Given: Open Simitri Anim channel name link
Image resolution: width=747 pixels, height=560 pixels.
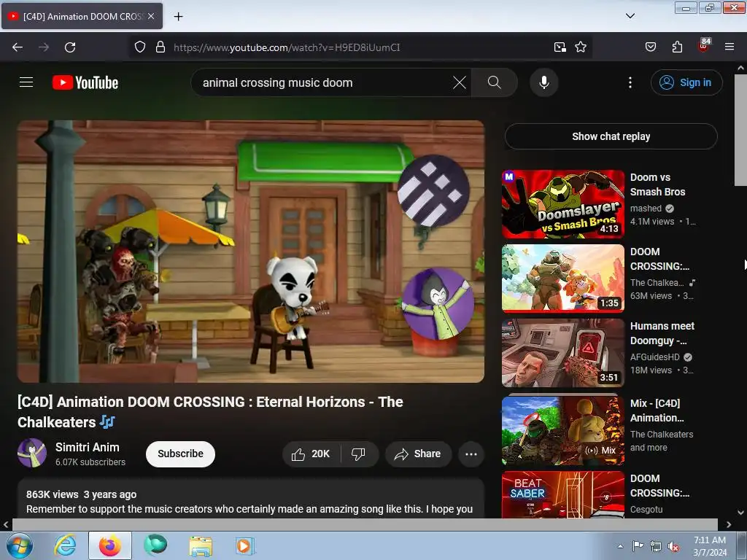Looking at the screenshot, I should tap(88, 447).
